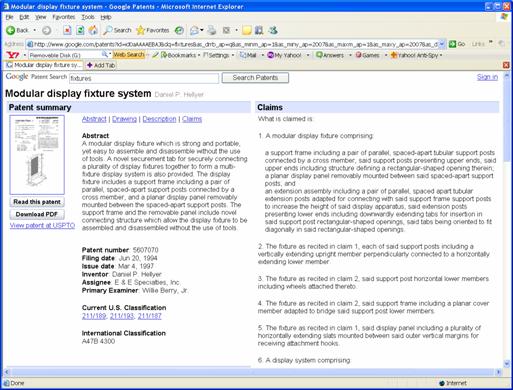
Task: Open classification link 211/193
Action: click(122, 316)
